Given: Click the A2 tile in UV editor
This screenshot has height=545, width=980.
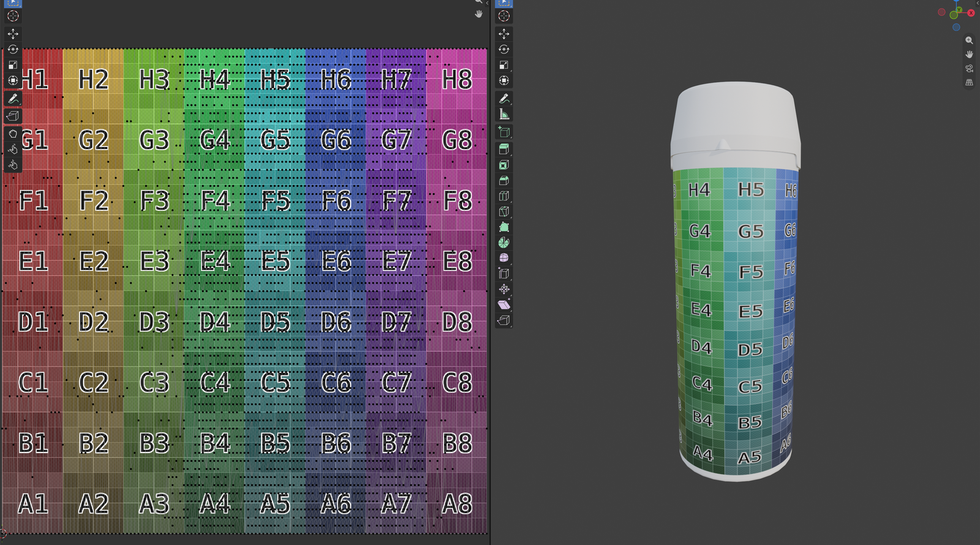Looking at the screenshot, I should pyautogui.click(x=93, y=504).
